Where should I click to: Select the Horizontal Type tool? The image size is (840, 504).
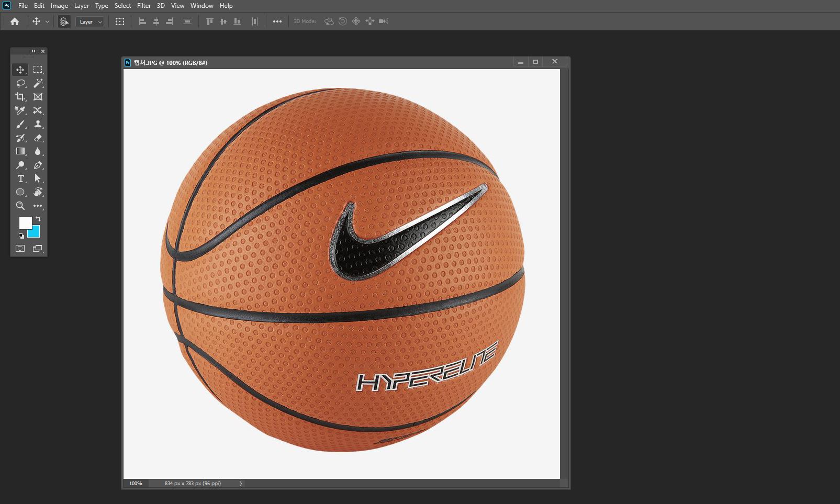coord(20,178)
